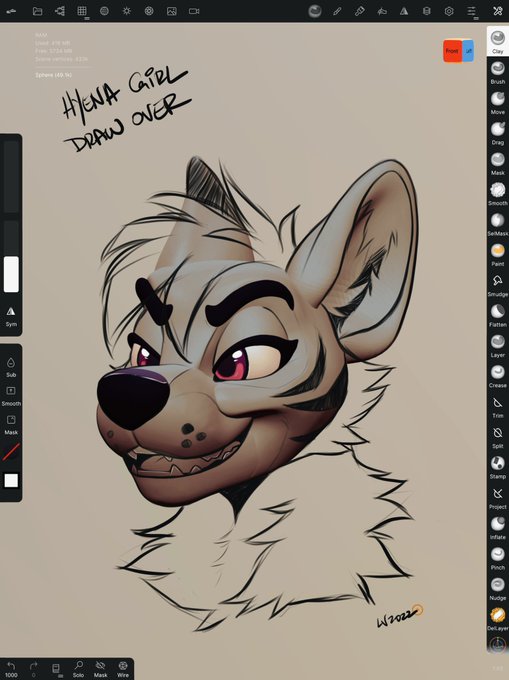Toggle Solo mode in bottom bar
The height and width of the screenshot is (680, 509).
pyautogui.click(x=78, y=669)
